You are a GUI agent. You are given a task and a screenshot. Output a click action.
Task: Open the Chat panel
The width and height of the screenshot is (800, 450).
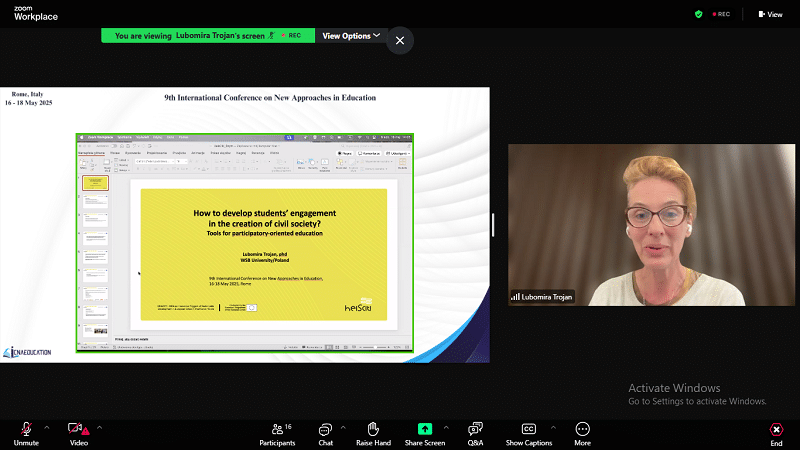click(x=325, y=428)
